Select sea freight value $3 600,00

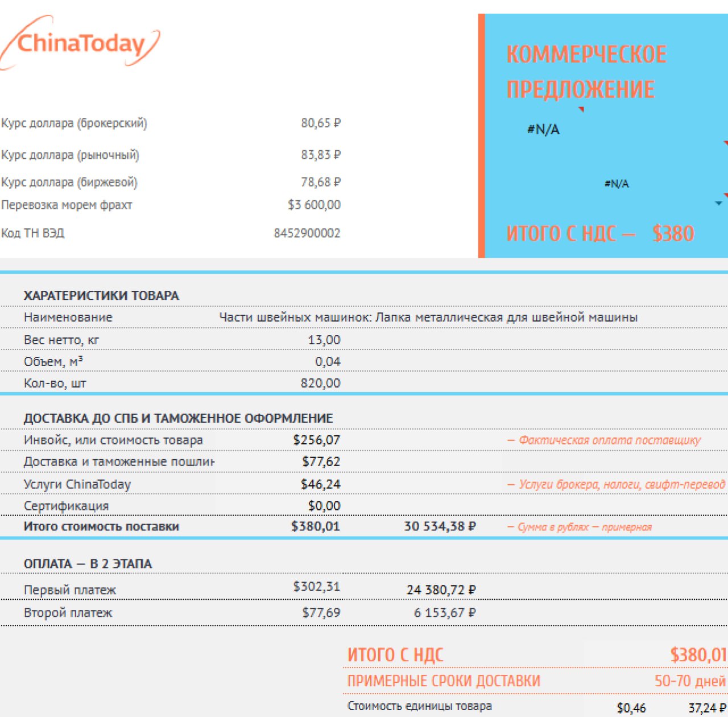314,205
